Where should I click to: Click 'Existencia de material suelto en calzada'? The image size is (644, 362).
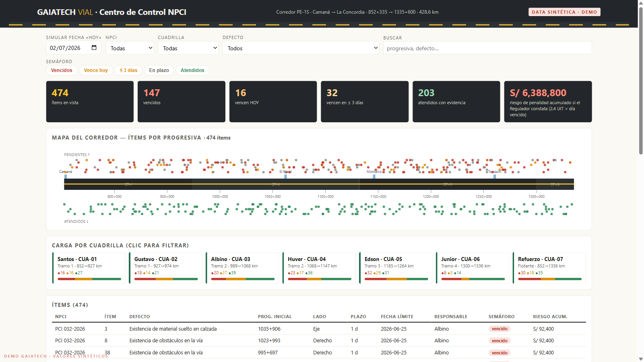coord(173,329)
